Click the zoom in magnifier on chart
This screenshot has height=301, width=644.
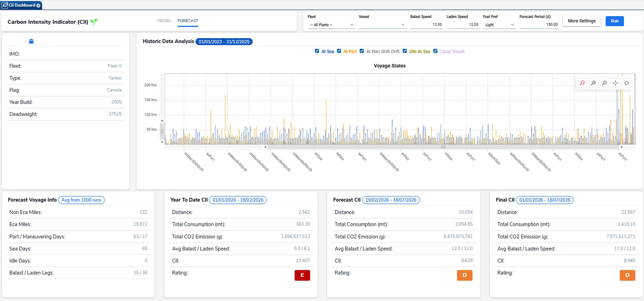click(x=593, y=83)
